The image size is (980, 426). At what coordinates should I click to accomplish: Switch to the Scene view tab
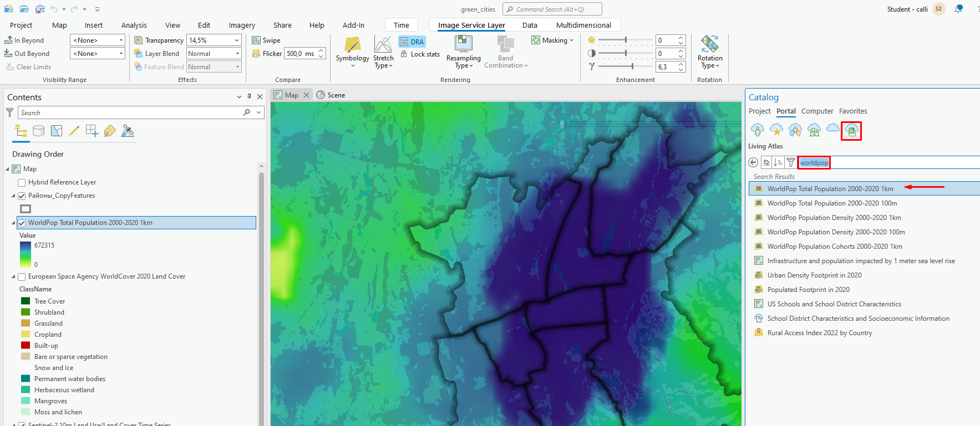point(331,95)
